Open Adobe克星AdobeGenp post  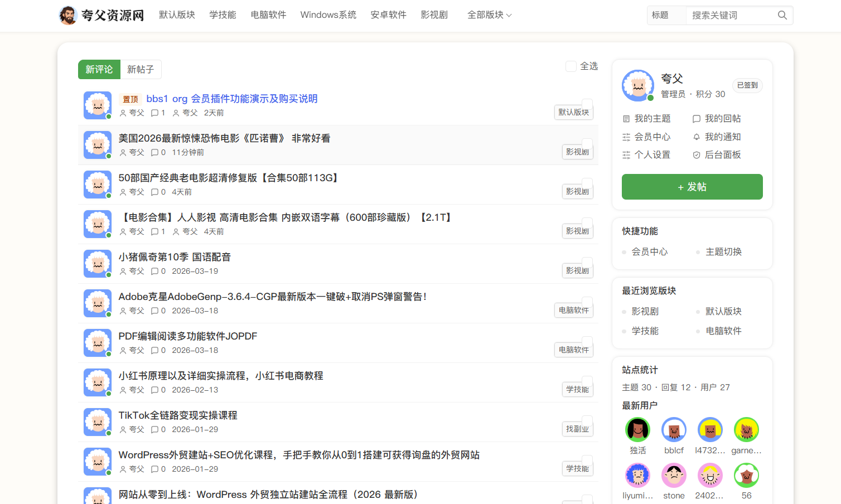(x=273, y=297)
